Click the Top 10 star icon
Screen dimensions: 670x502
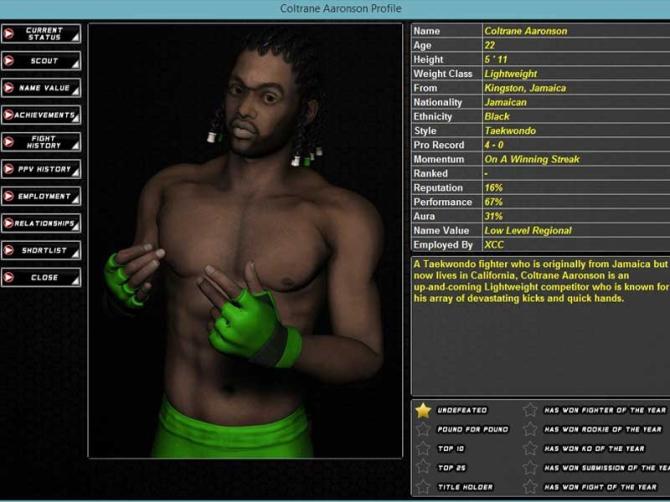[x=423, y=449]
